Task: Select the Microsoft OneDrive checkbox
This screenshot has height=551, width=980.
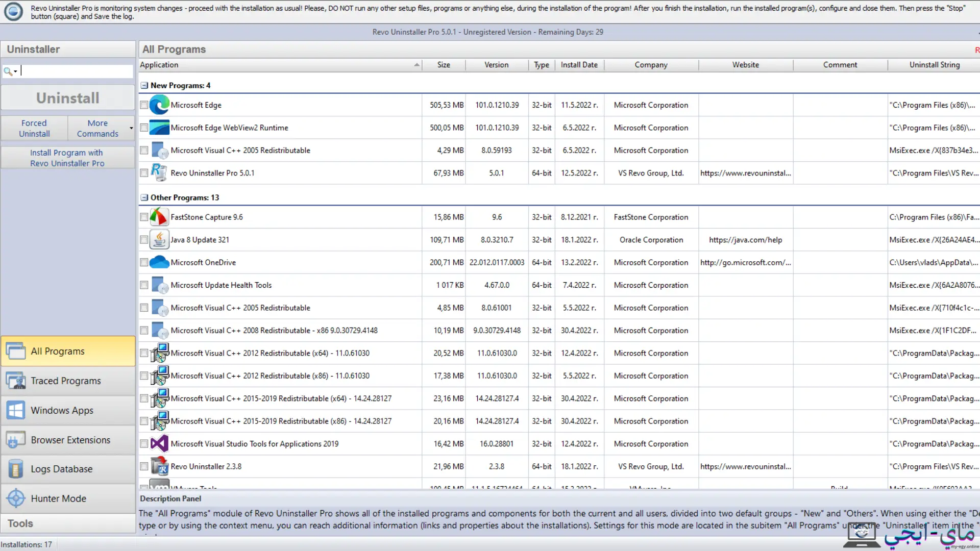Action: (144, 262)
